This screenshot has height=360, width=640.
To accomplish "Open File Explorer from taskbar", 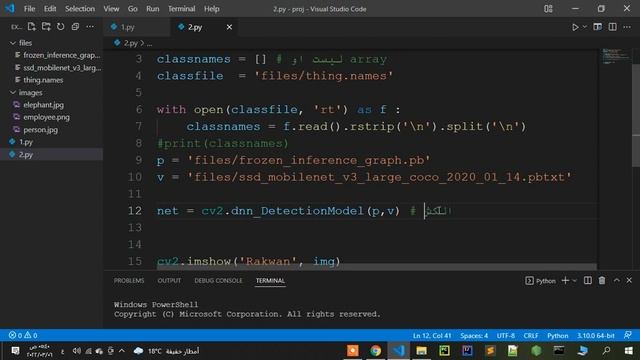I will pyautogui.click(x=421, y=351).
